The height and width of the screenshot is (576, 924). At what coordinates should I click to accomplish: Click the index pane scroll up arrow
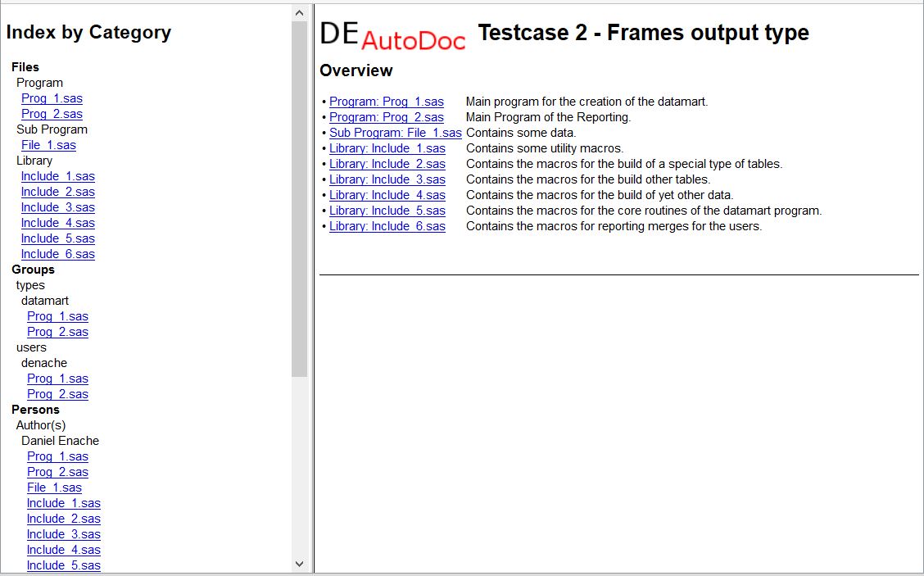[x=299, y=12]
